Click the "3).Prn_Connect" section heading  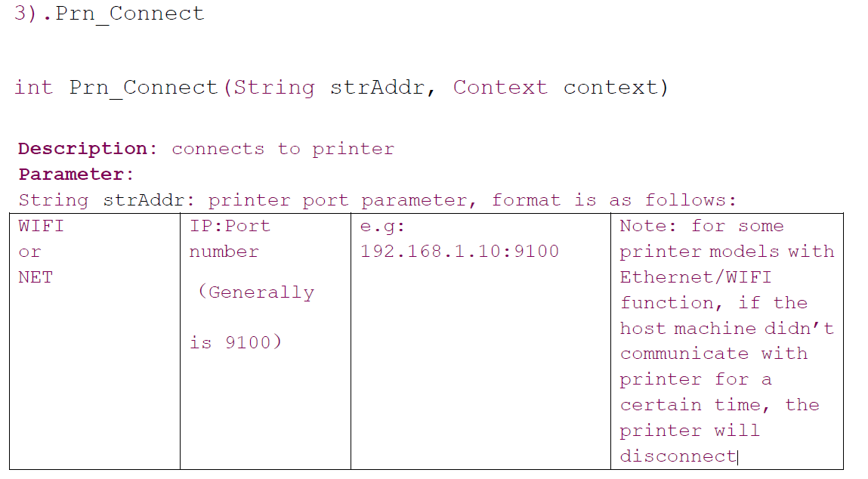coord(110,14)
